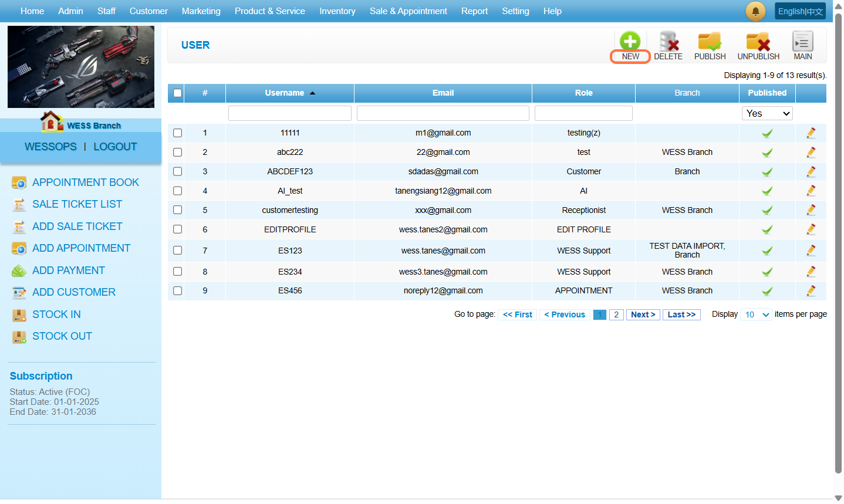The height and width of the screenshot is (504, 844).
Task: Check the box for user ES123
Action: point(177,251)
